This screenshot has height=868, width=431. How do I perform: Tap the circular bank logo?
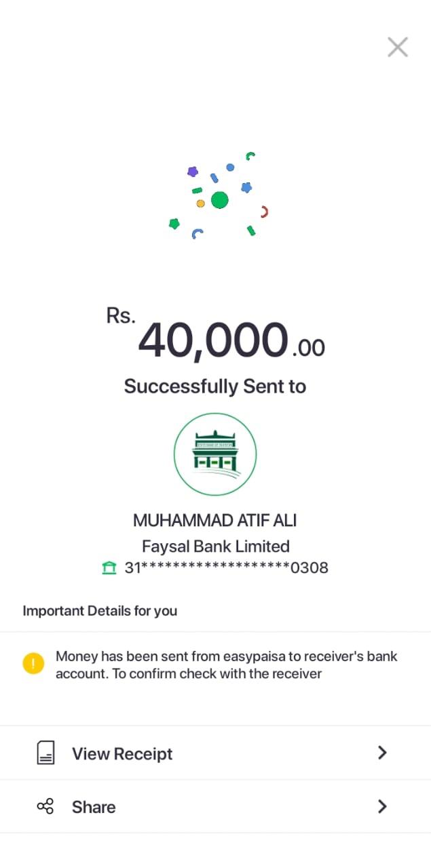click(215, 454)
